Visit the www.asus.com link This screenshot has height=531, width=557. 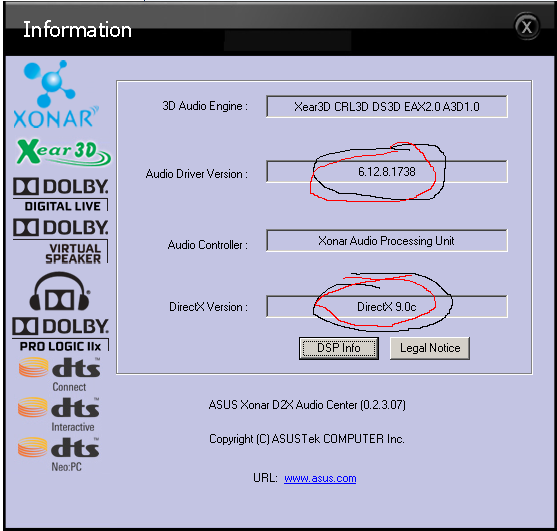tap(320, 478)
